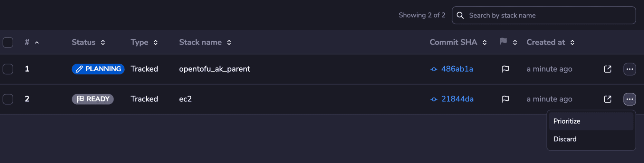Focus the Search by stack name field
The height and width of the screenshot is (163, 644).
pos(544,15)
